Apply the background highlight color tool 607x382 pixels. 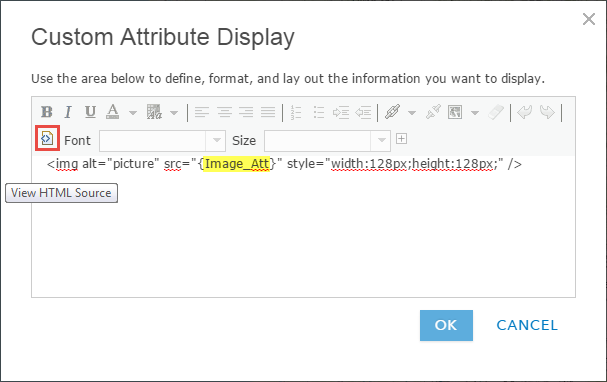click(154, 112)
